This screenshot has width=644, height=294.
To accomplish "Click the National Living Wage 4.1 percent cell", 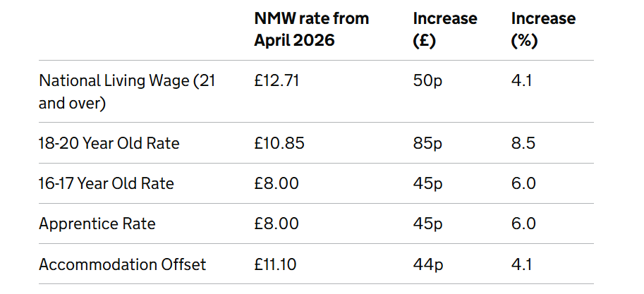I will (521, 80).
